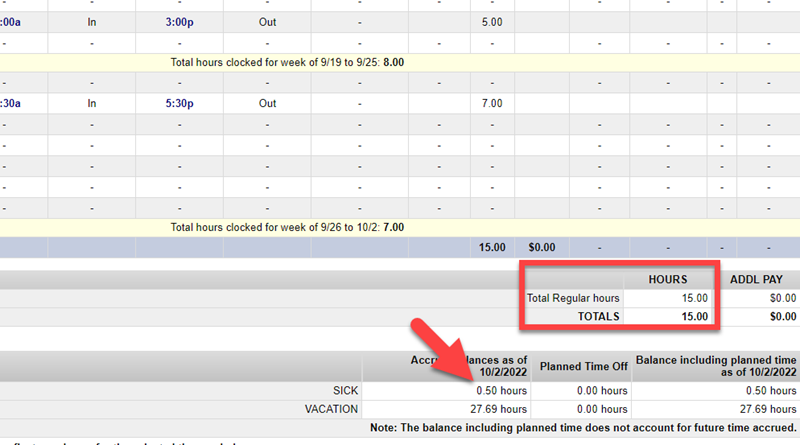Click the TOTALS row label
This screenshot has width=800, height=445.
597,316
